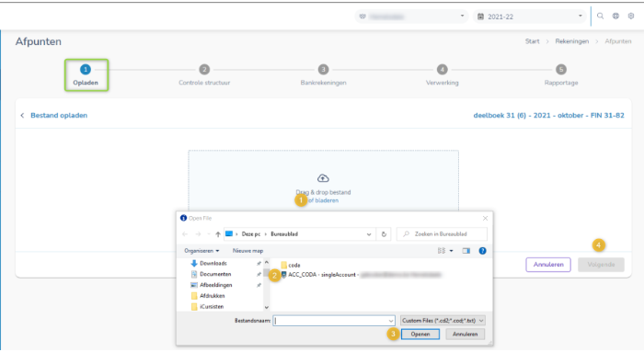644x352 pixels.
Task: Click the Zoeken in Bureaublad search box
Action: tap(442, 234)
